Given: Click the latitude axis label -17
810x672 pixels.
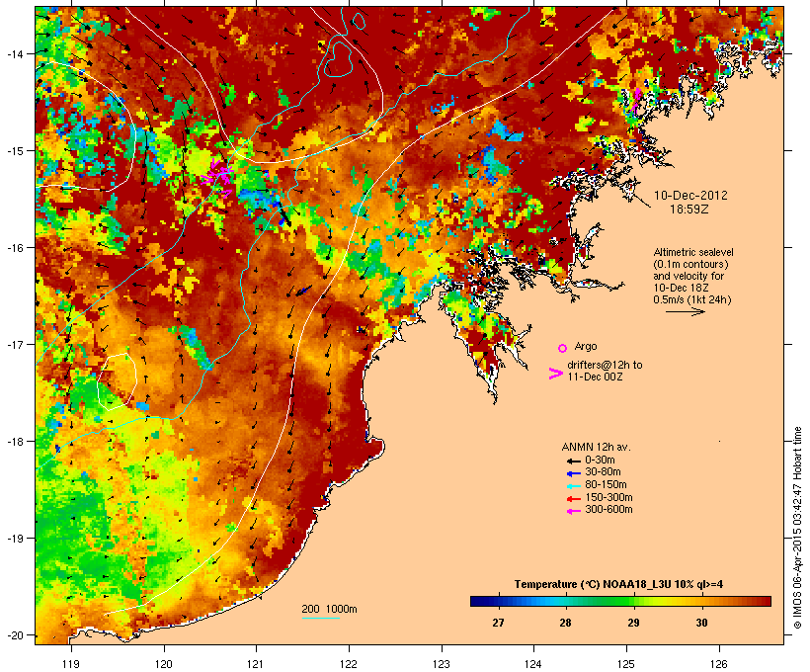Looking at the screenshot, I should click(x=15, y=345).
